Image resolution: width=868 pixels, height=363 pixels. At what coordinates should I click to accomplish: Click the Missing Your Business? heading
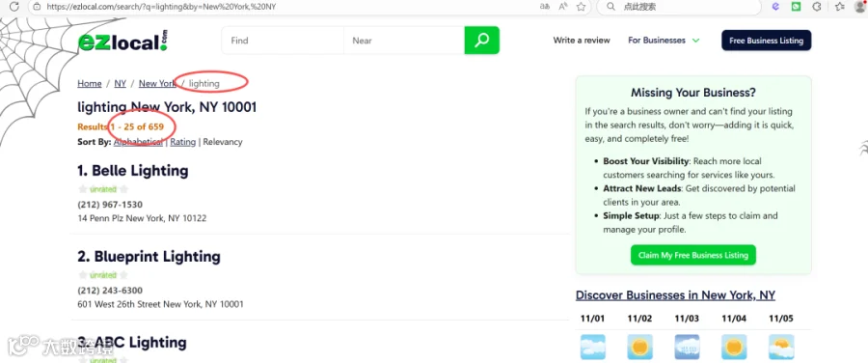[x=693, y=93]
